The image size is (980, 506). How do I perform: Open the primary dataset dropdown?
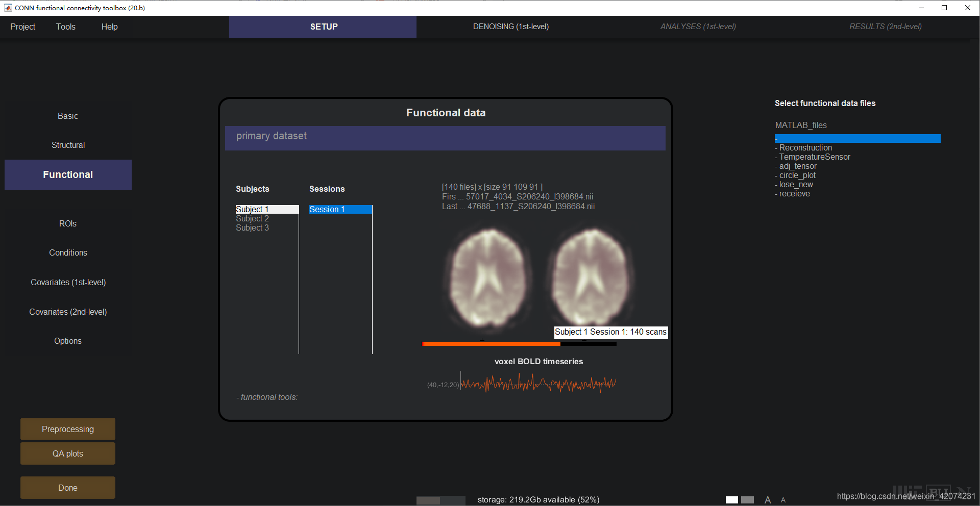tap(445, 138)
